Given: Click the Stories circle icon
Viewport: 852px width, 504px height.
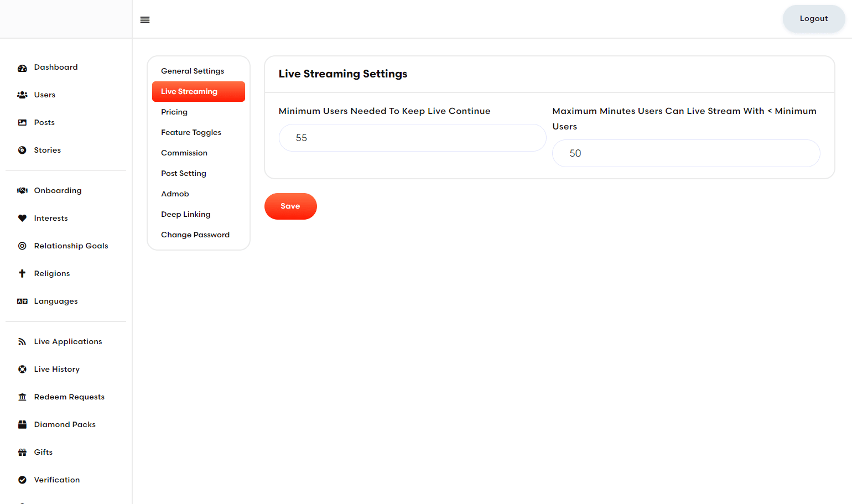Looking at the screenshot, I should 22,150.
